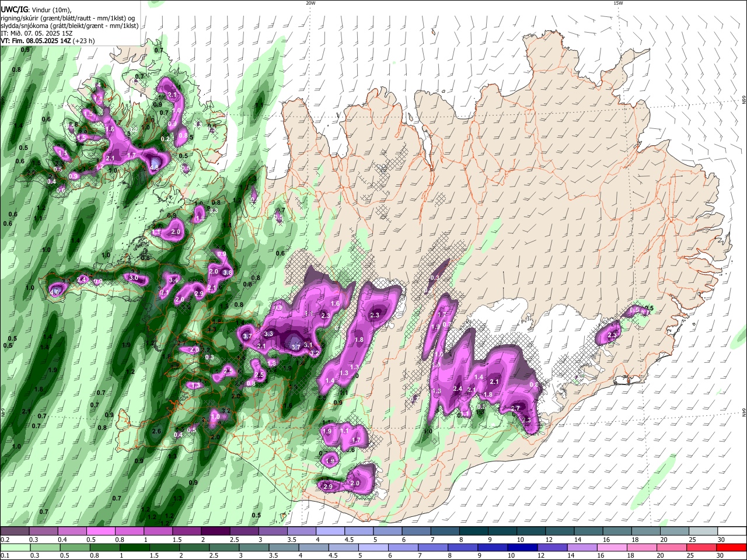The height and width of the screenshot is (560, 747).
Task: Pick the palest green bottom-row swatch above 0.1
Action: pyautogui.click(x=15, y=547)
